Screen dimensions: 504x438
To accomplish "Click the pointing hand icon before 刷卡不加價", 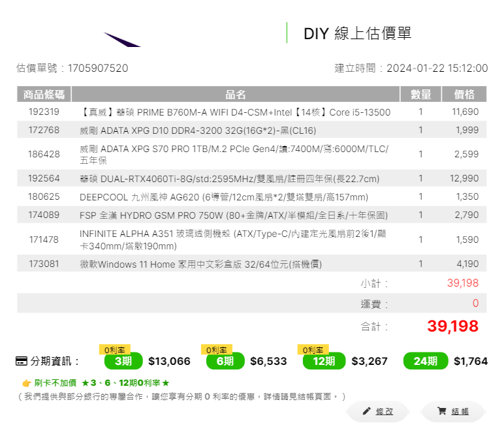I will (26, 383).
